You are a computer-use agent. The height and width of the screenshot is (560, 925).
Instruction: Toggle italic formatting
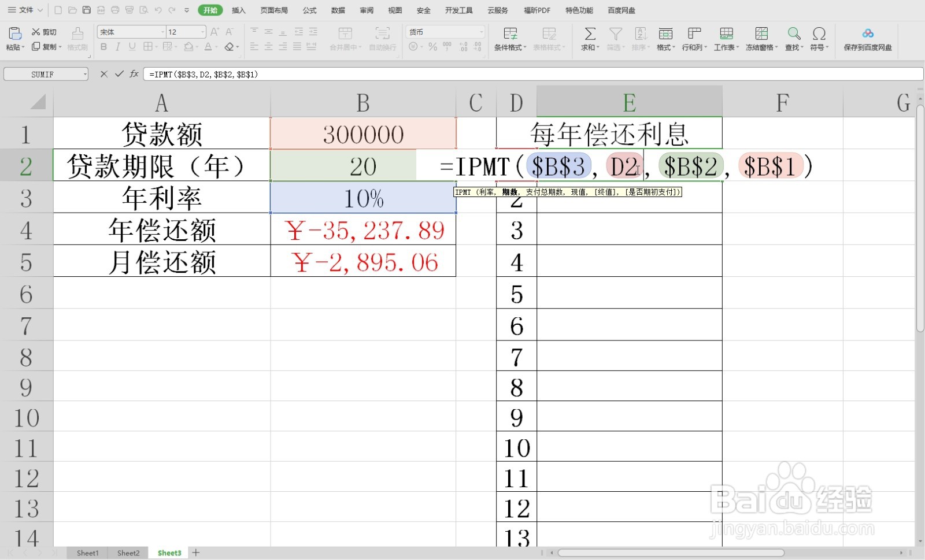117,47
